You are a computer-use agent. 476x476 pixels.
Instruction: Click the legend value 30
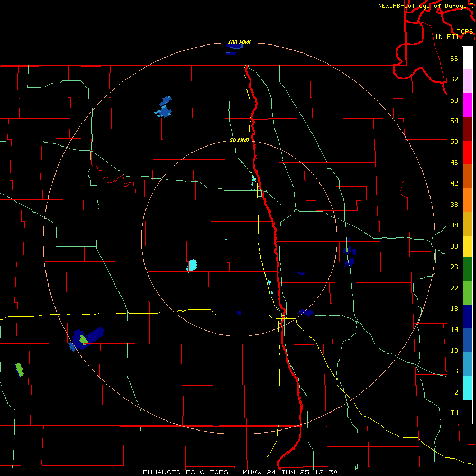(x=454, y=246)
